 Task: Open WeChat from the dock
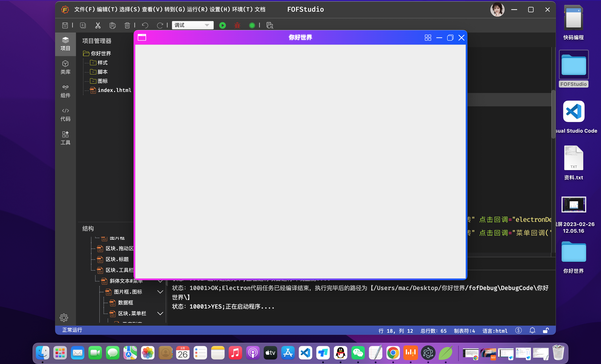[x=358, y=353]
